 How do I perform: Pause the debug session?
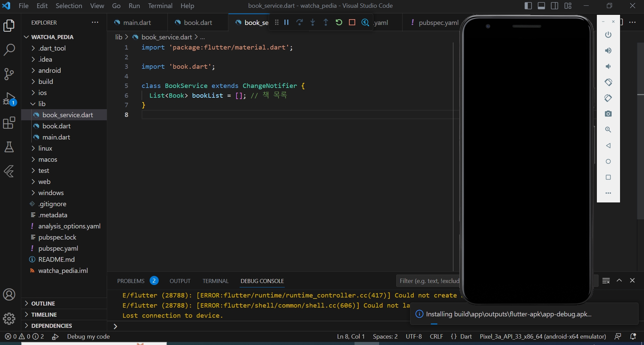tap(286, 22)
